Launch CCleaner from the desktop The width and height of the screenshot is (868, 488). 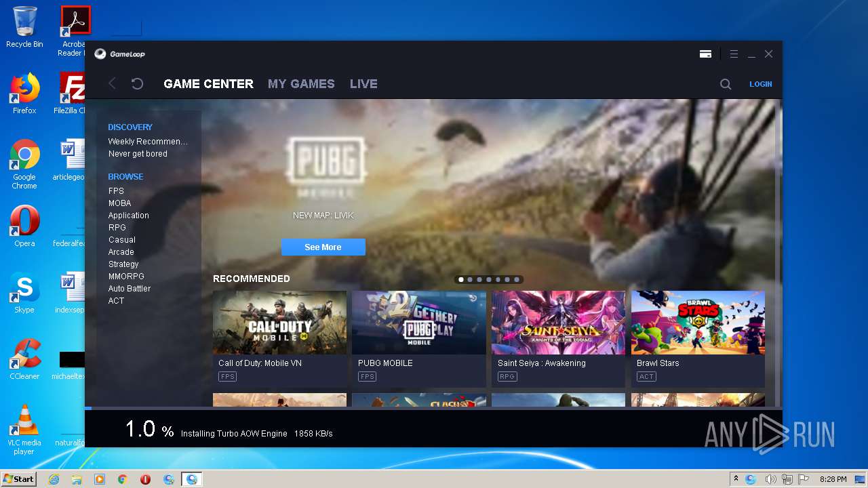pyautogui.click(x=24, y=359)
